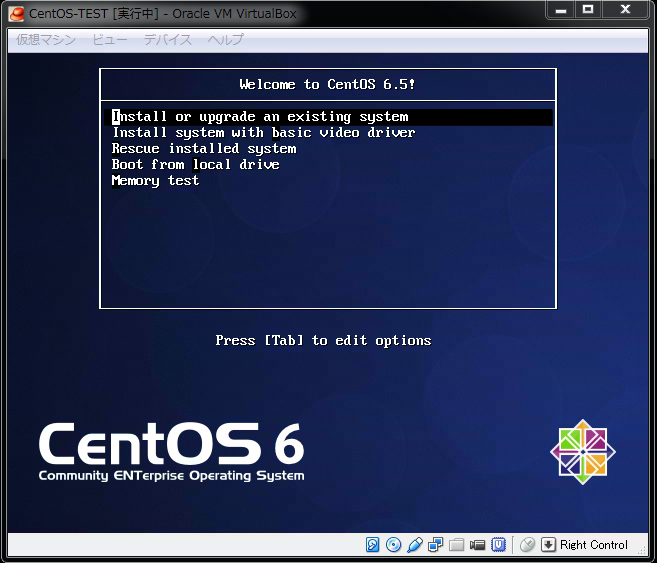657x563 pixels.
Task: Select Install or upgrade an existing system
Action: [x=328, y=117]
